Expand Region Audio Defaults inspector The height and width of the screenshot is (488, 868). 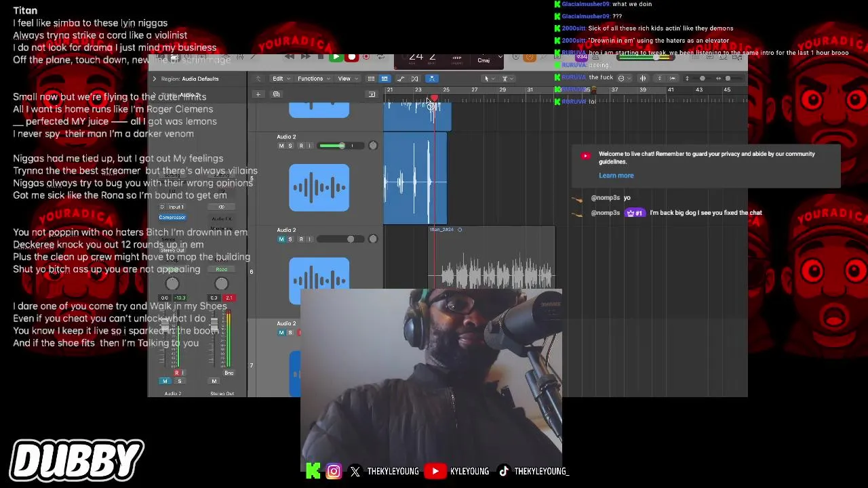(x=154, y=79)
